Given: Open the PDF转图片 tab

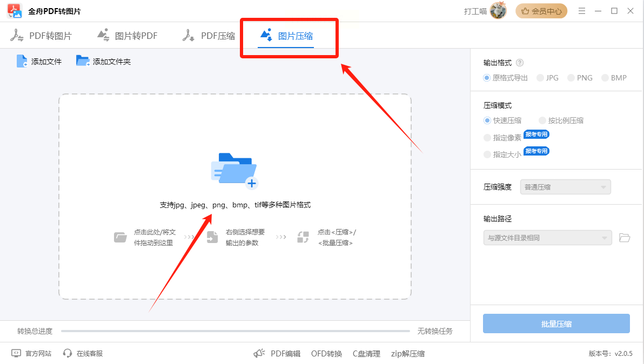Looking at the screenshot, I should pyautogui.click(x=41, y=36).
